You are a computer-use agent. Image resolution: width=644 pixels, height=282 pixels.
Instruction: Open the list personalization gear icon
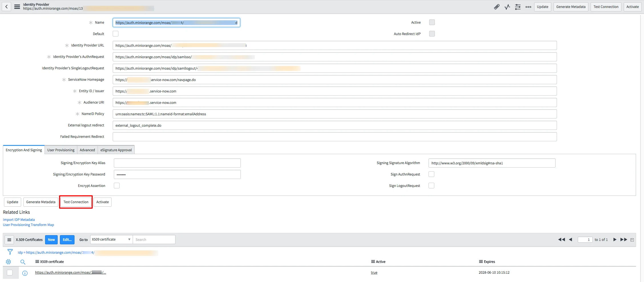click(8, 262)
